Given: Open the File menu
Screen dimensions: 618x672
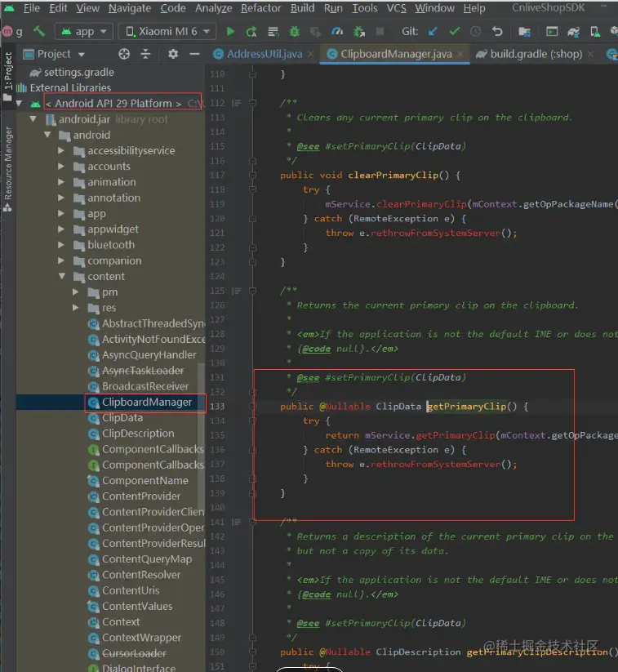Looking at the screenshot, I should tap(31, 7).
